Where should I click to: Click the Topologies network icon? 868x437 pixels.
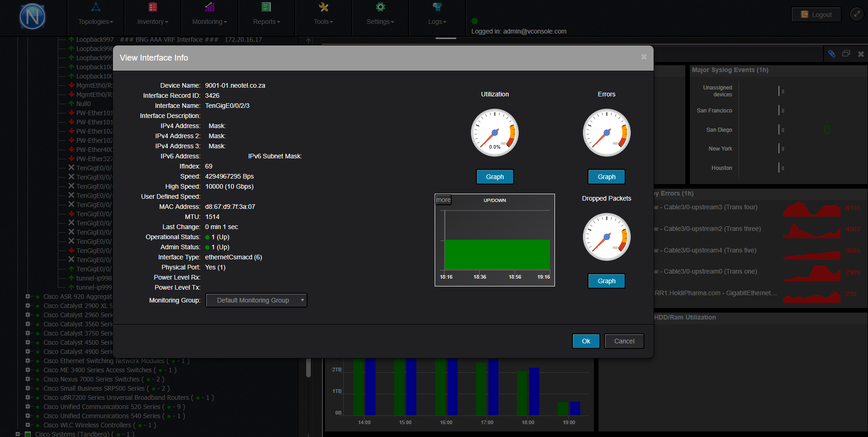(x=95, y=7)
